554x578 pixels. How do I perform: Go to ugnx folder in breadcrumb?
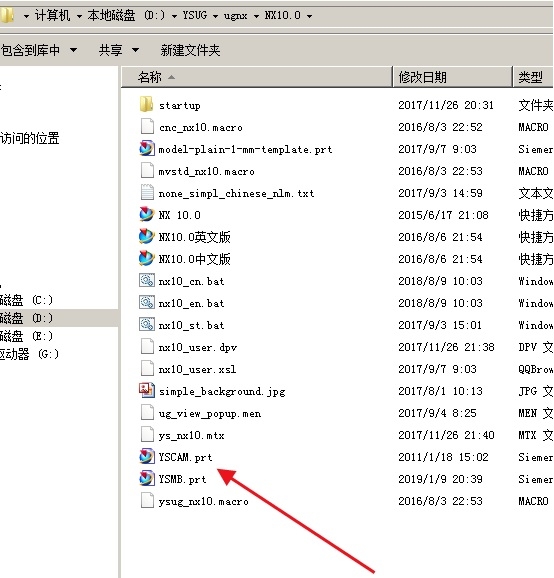click(236, 16)
